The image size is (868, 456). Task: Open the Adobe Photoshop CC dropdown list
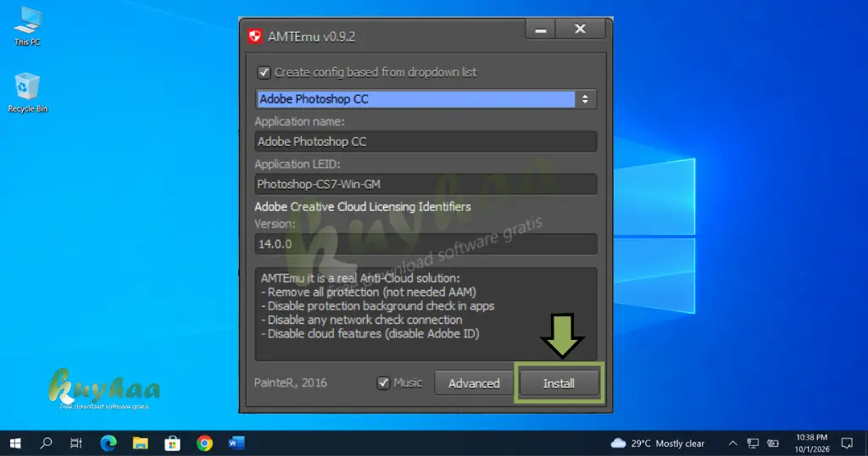click(426, 99)
